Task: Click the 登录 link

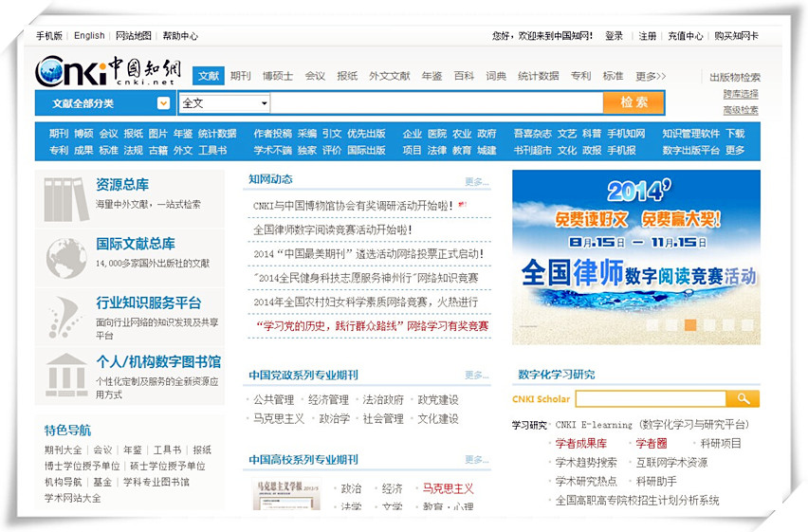Action: 614,36
